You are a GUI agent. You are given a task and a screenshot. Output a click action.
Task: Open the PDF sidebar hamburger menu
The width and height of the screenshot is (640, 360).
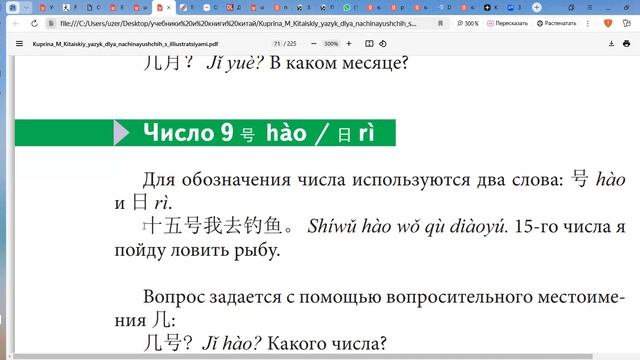click(19, 43)
